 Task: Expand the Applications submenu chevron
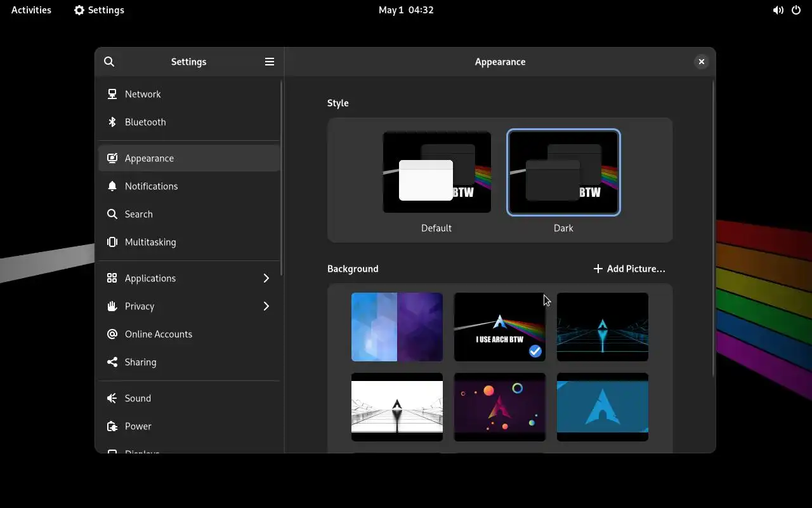[266, 278]
